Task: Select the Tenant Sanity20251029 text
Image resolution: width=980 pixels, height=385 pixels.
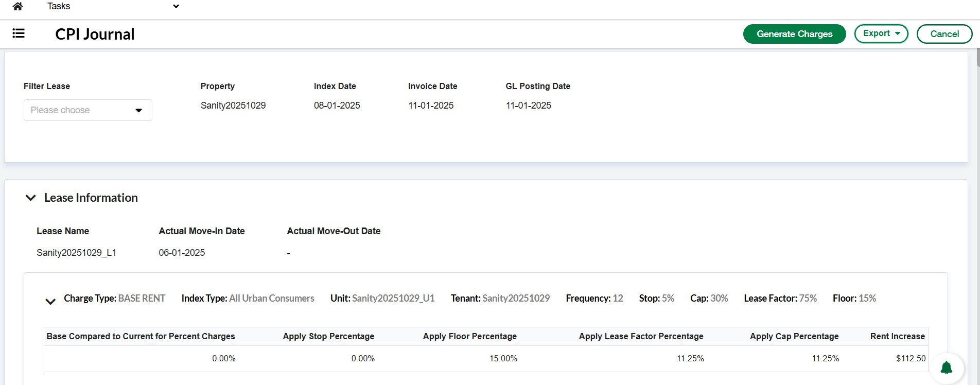Action: click(x=516, y=299)
